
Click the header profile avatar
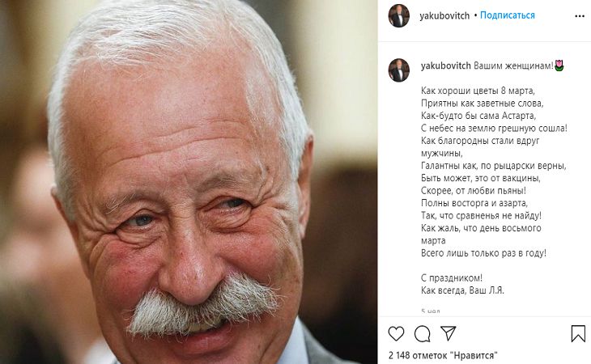[399, 16]
